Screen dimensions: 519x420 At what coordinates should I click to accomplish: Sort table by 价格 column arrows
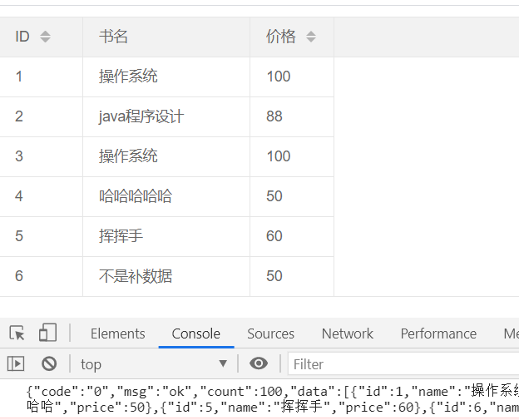click(x=311, y=37)
